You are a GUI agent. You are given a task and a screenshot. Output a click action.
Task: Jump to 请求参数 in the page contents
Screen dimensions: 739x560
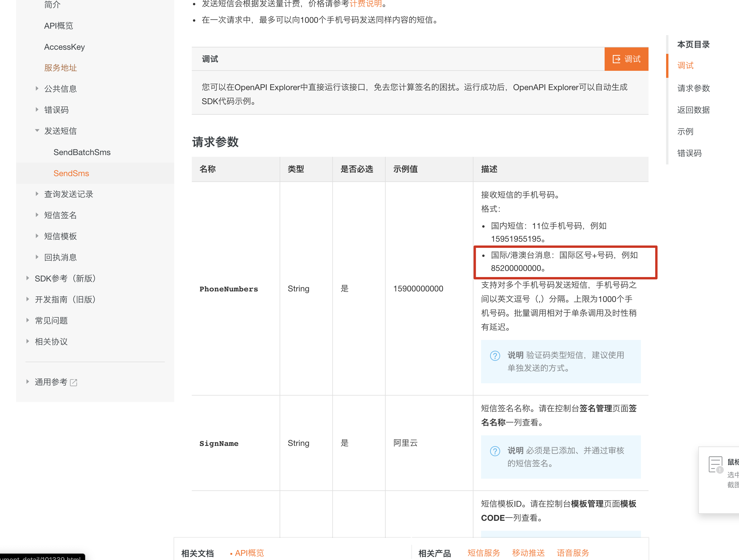click(693, 88)
